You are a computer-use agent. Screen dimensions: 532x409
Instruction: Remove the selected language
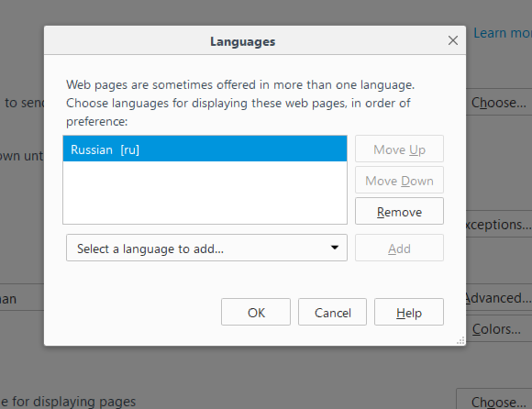tap(399, 211)
